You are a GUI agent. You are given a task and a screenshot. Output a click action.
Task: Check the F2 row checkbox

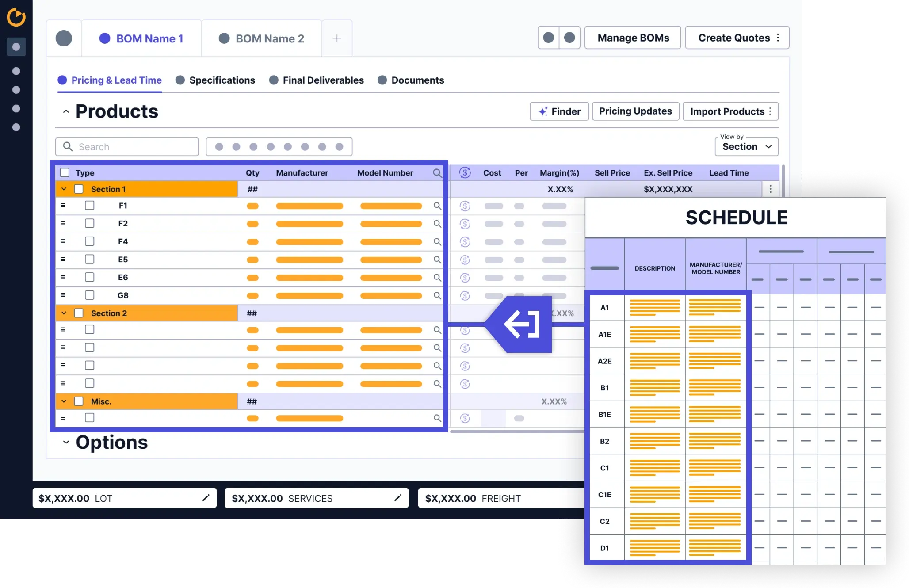click(90, 223)
